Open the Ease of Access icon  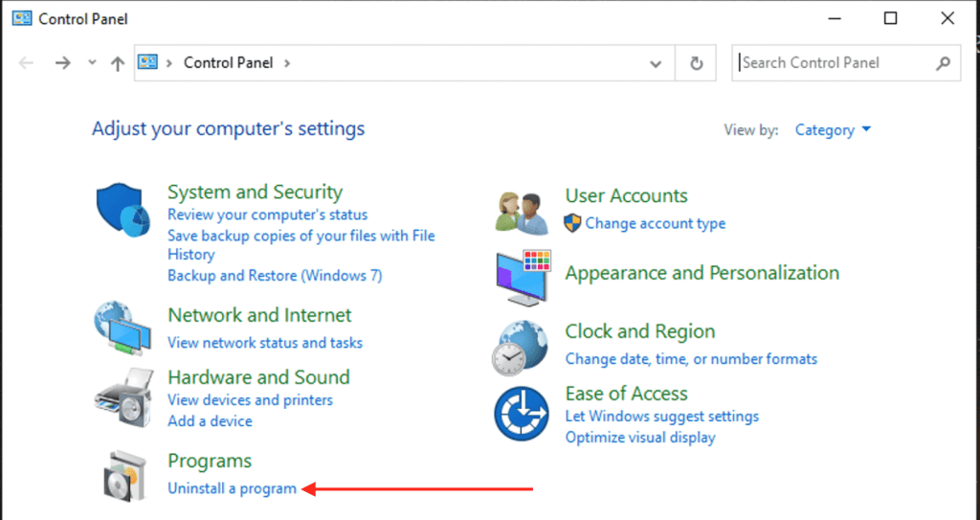tap(522, 412)
